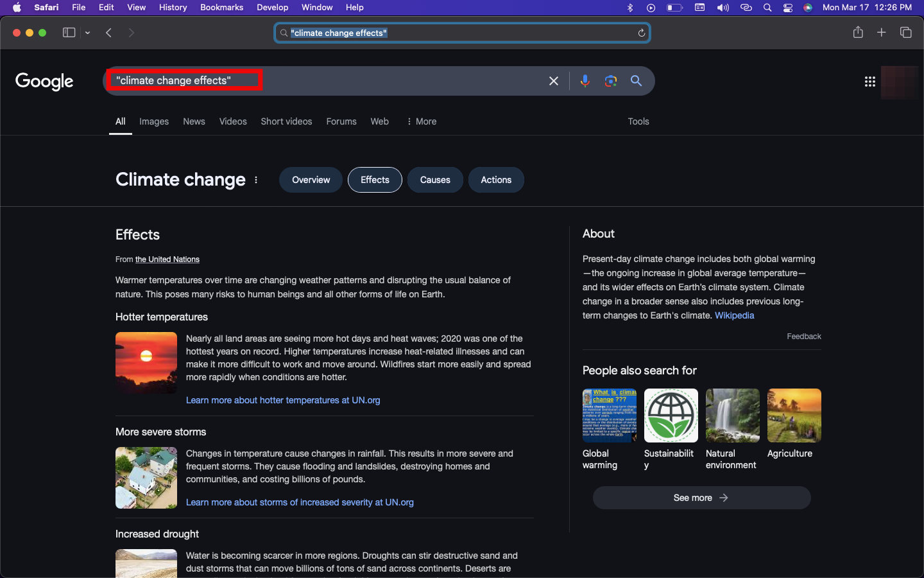Open the Develop menu
Viewport: 924px width, 578px height.
(273, 8)
